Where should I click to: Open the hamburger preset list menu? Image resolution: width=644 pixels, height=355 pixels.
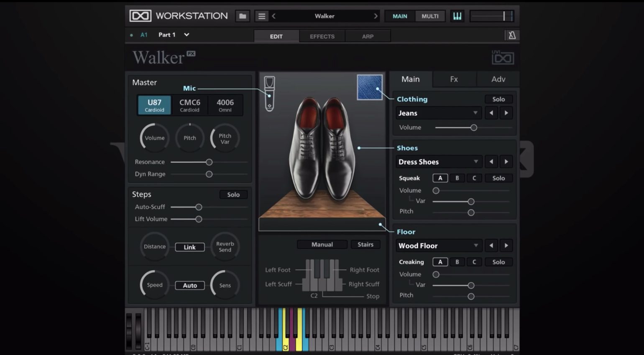point(262,16)
